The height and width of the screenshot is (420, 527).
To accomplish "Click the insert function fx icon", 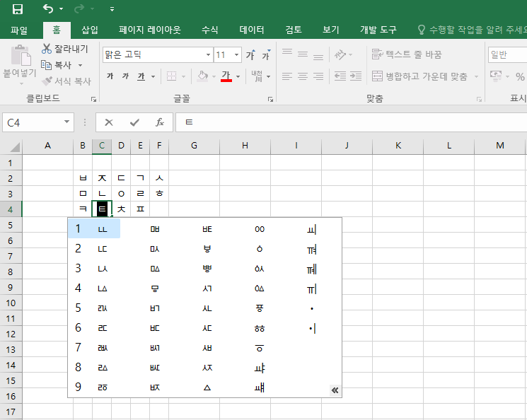I will coord(160,122).
